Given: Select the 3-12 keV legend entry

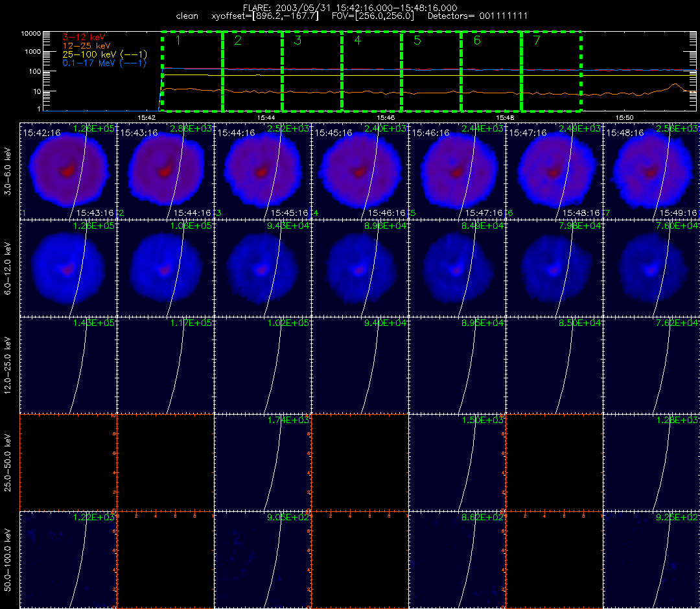Looking at the screenshot, I should [84, 37].
